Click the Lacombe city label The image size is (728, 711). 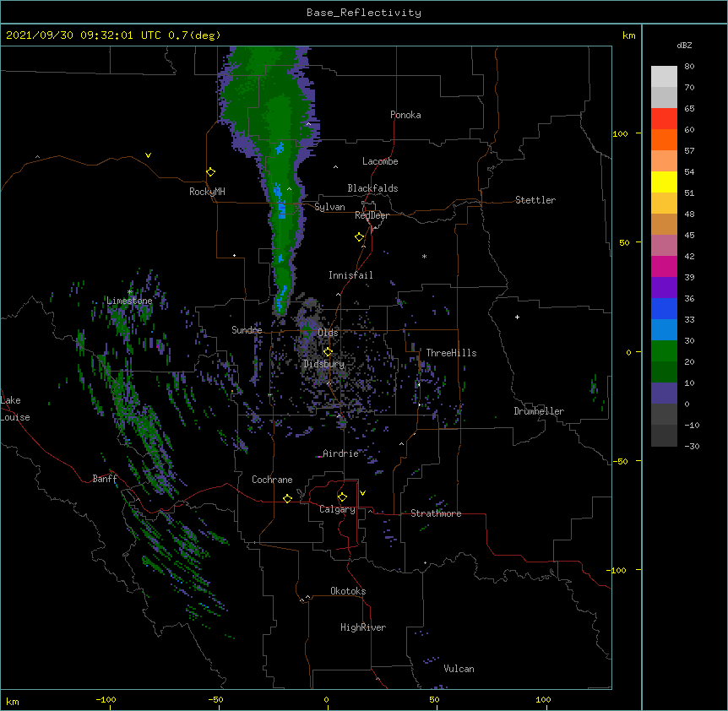380,161
